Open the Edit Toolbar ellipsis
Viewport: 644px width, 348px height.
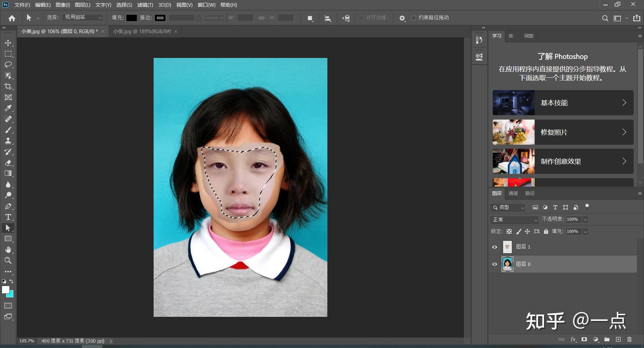(x=8, y=272)
